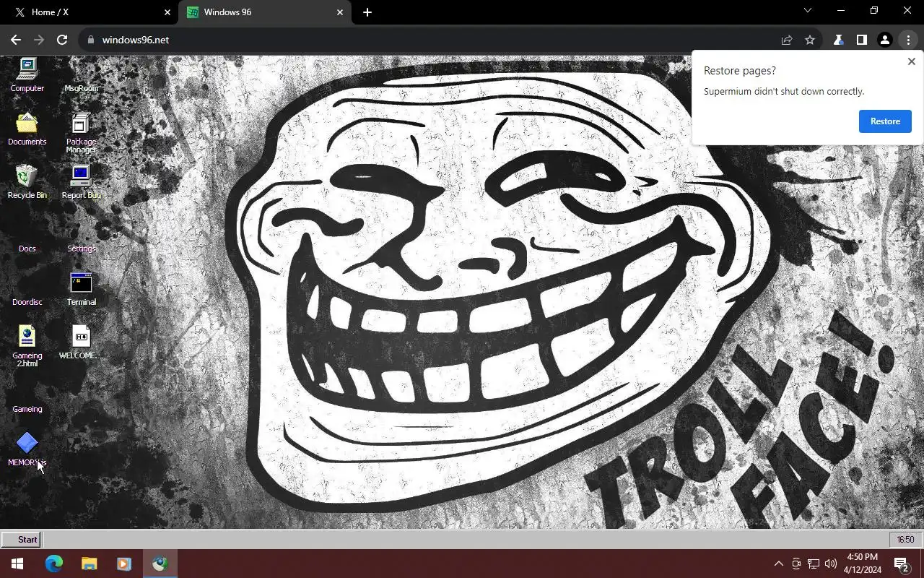Click the address bar showing windows96.net
The width and height of the screenshot is (924, 578).
click(x=433, y=40)
